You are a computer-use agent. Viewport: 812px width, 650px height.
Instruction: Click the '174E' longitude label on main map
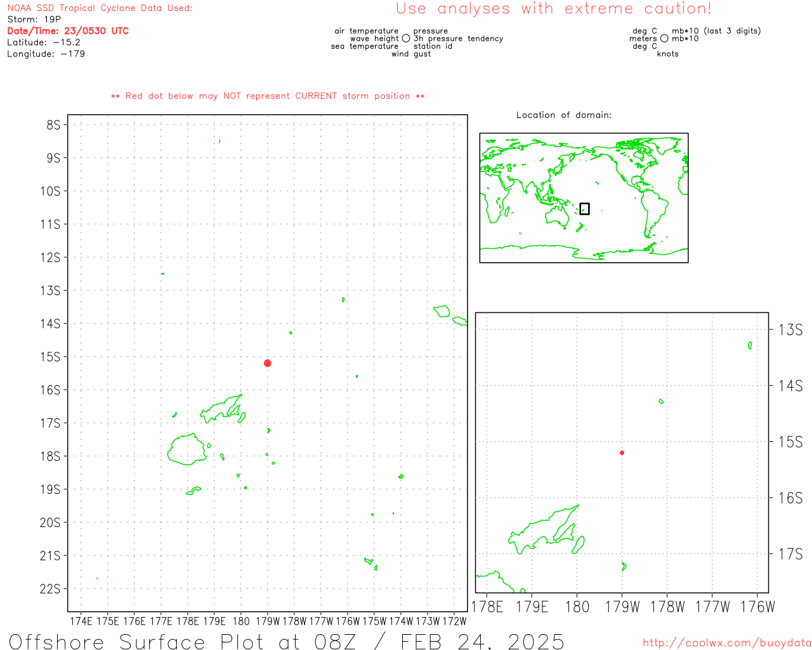click(81, 621)
